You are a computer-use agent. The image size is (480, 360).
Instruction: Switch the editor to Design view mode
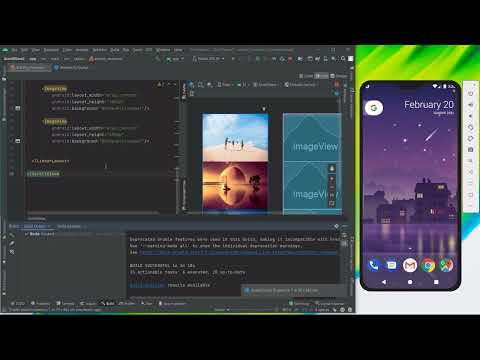(x=339, y=76)
